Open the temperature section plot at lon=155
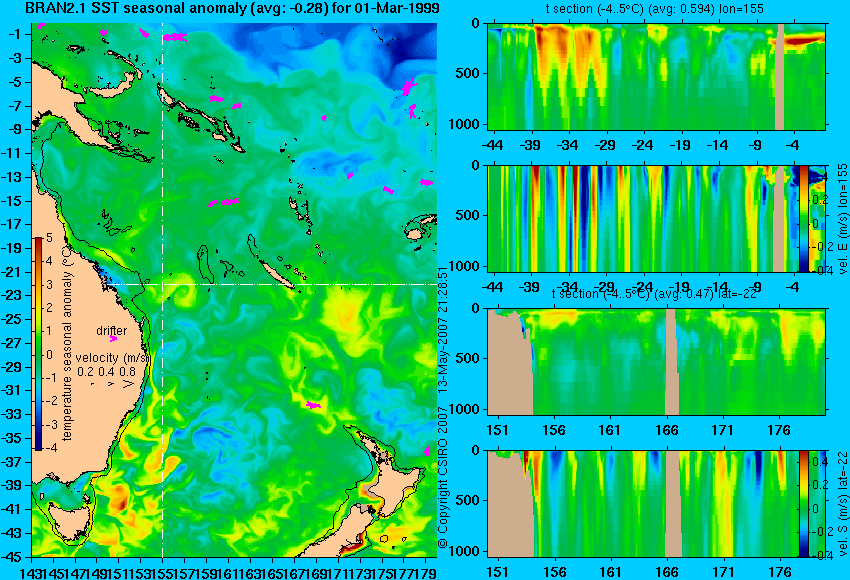 point(656,76)
